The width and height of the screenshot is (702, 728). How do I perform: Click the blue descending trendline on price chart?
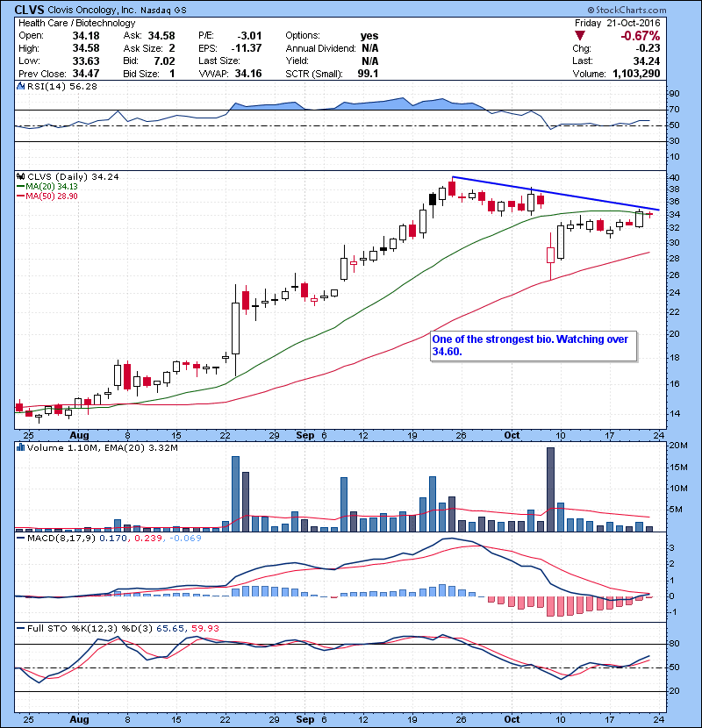555,193
